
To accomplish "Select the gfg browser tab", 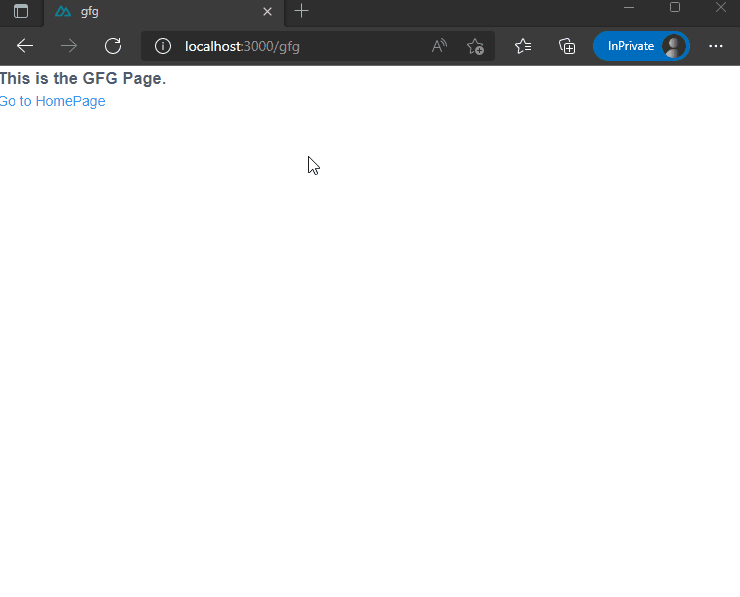I will (164, 12).
